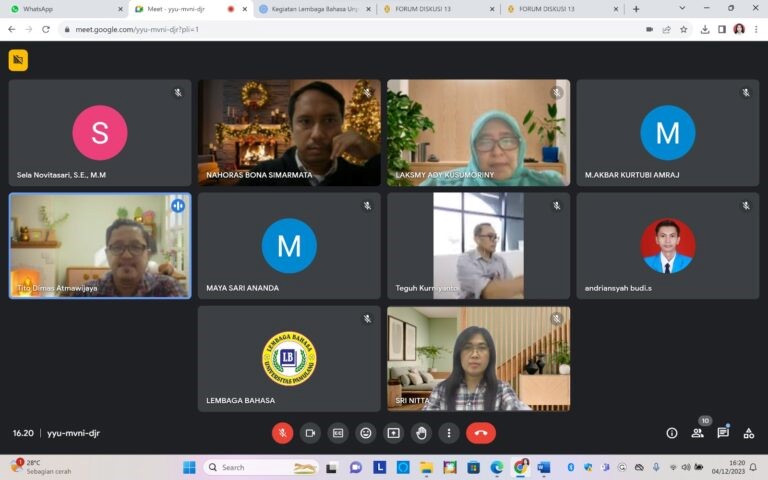Click muted mic icon on Sela Novitasari tile
The height and width of the screenshot is (480, 768).
178,93
